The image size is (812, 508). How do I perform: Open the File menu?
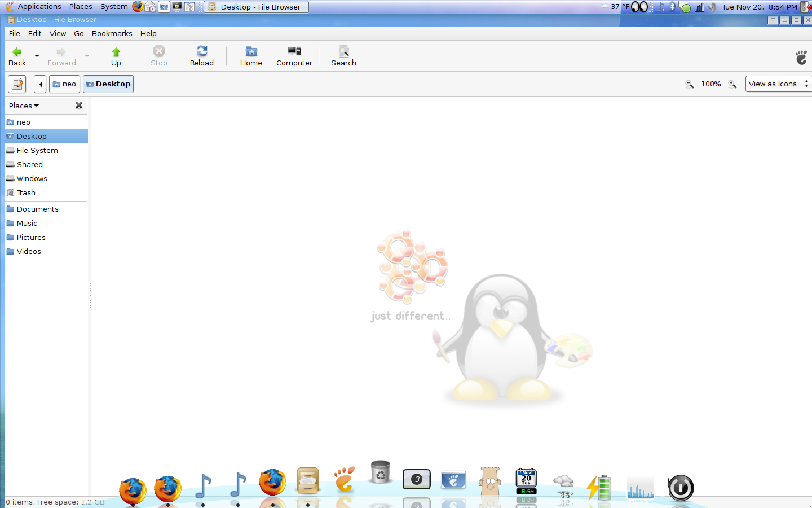15,33
